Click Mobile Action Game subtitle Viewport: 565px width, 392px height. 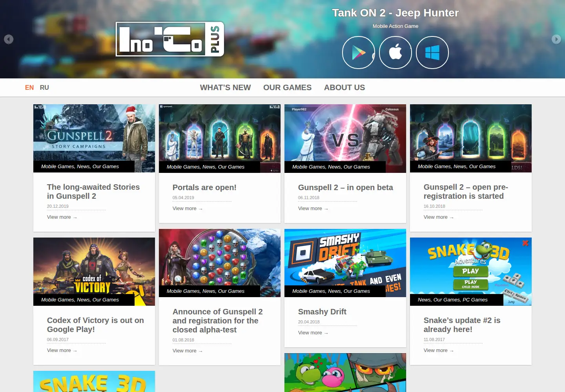click(x=395, y=26)
